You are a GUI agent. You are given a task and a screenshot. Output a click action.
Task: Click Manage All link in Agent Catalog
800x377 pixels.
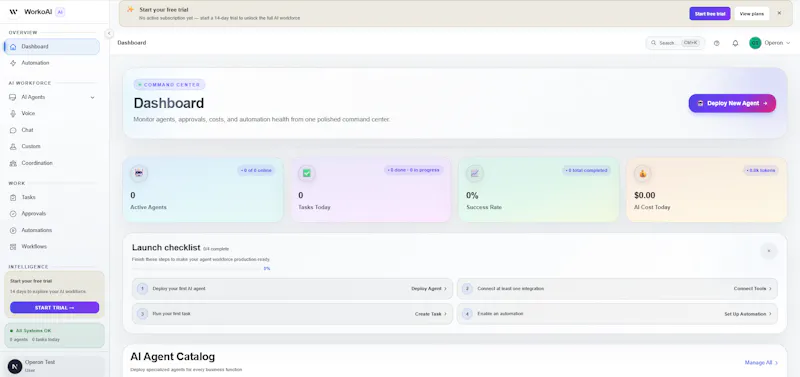point(761,363)
